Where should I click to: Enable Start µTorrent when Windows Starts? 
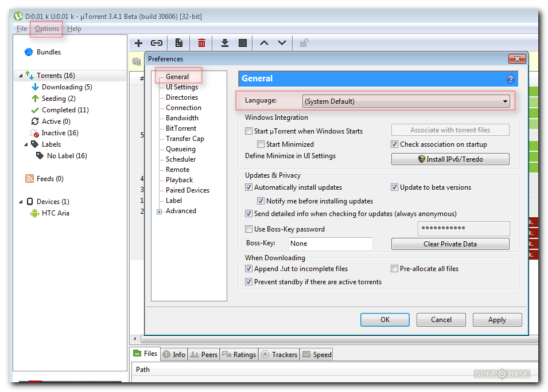tap(249, 131)
